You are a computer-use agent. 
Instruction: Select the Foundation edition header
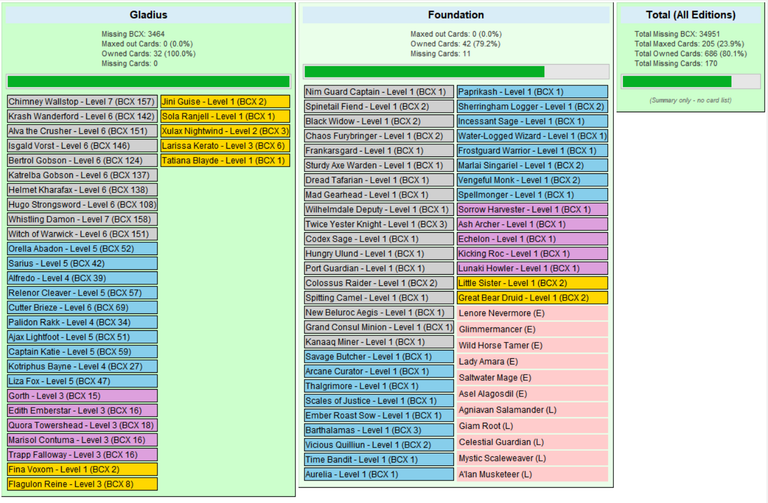tap(456, 15)
